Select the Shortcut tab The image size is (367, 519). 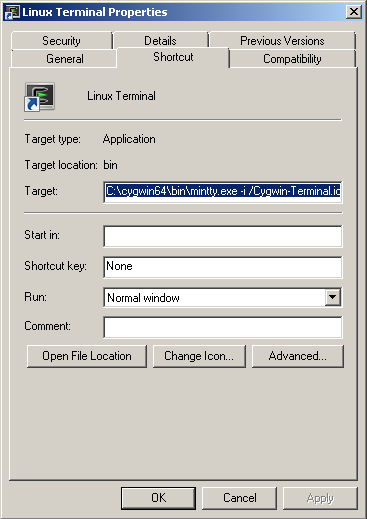click(173, 57)
